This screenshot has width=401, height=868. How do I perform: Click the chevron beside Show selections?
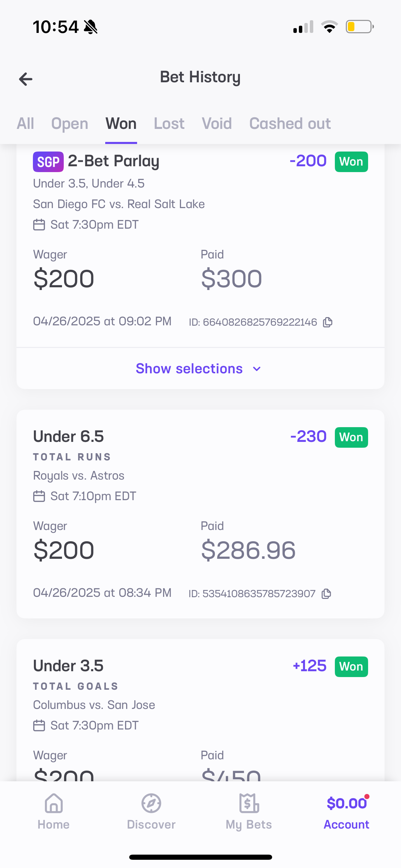(257, 369)
